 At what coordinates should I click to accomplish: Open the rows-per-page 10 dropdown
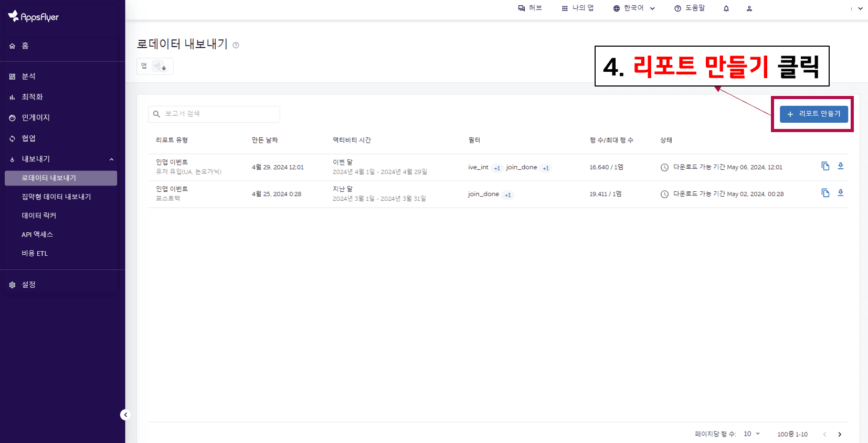[x=751, y=434]
